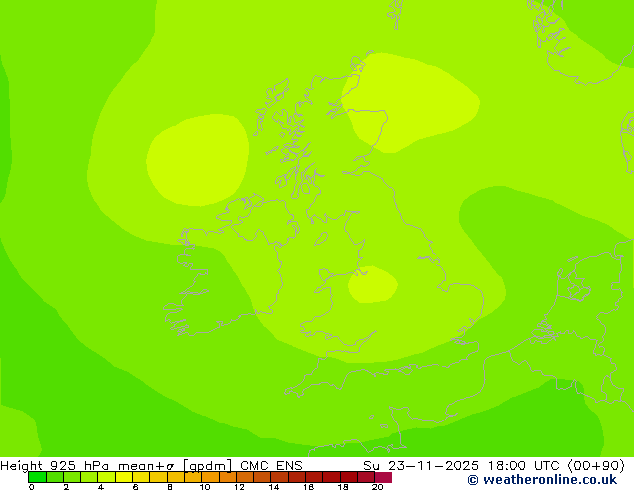
Task: Click the 3–4 legend color swatch
Action: click(89, 477)
